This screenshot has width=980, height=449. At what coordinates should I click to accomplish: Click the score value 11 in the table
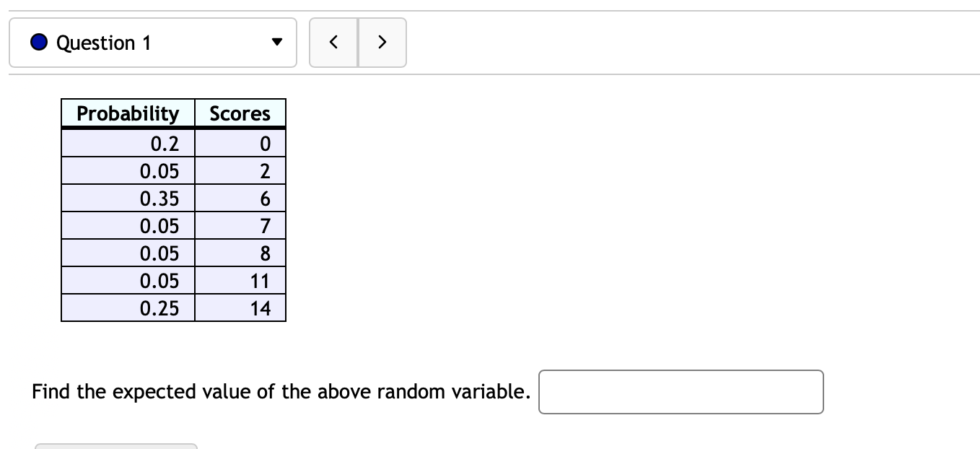coord(261,281)
